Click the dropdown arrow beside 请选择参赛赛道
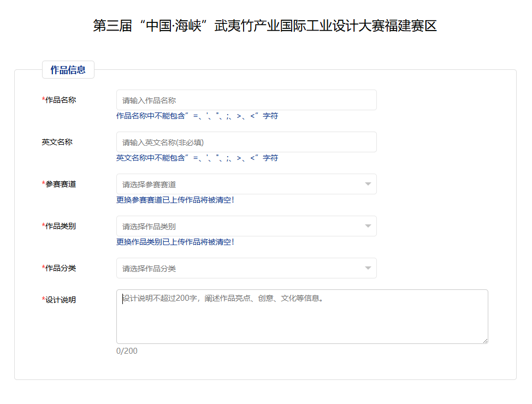Viewport: 532px width, 404px height. (369, 184)
